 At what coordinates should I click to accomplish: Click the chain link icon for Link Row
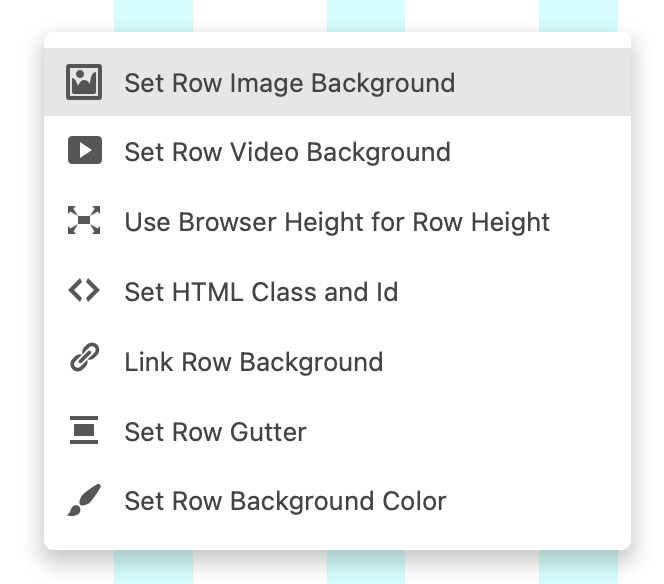(x=85, y=361)
